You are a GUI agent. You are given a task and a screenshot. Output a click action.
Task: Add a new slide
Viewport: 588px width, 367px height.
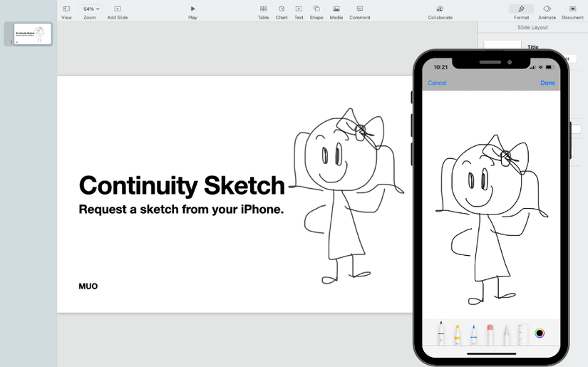[118, 12]
